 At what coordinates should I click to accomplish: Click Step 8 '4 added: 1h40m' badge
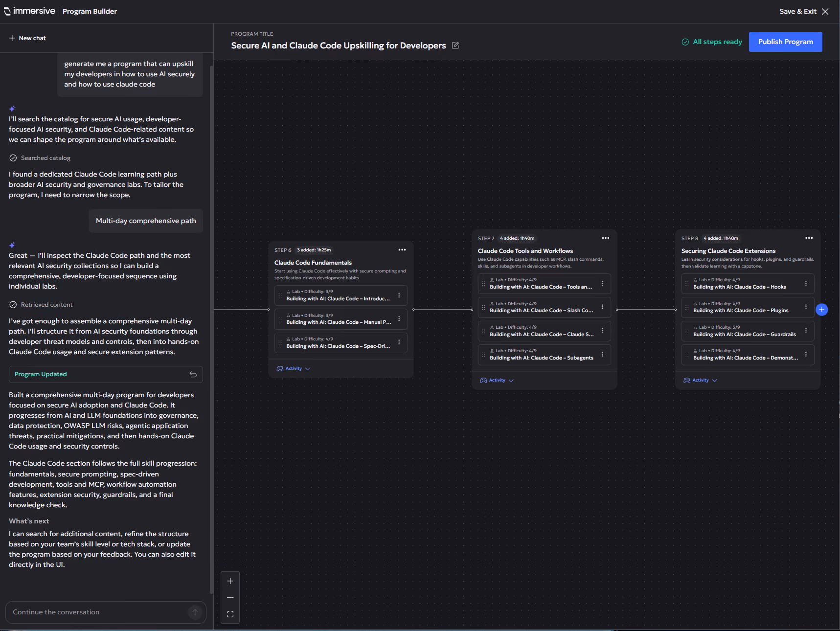(x=721, y=238)
